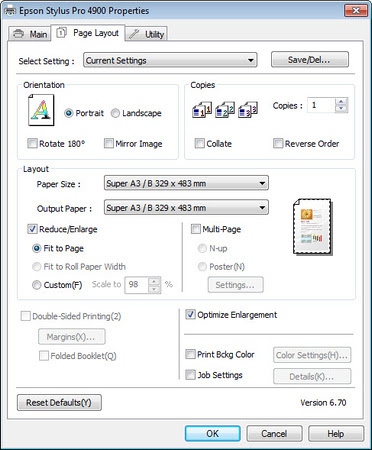The width and height of the screenshot is (372, 450).
Task: Click the first collate copies icon
Action: coord(202,110)
